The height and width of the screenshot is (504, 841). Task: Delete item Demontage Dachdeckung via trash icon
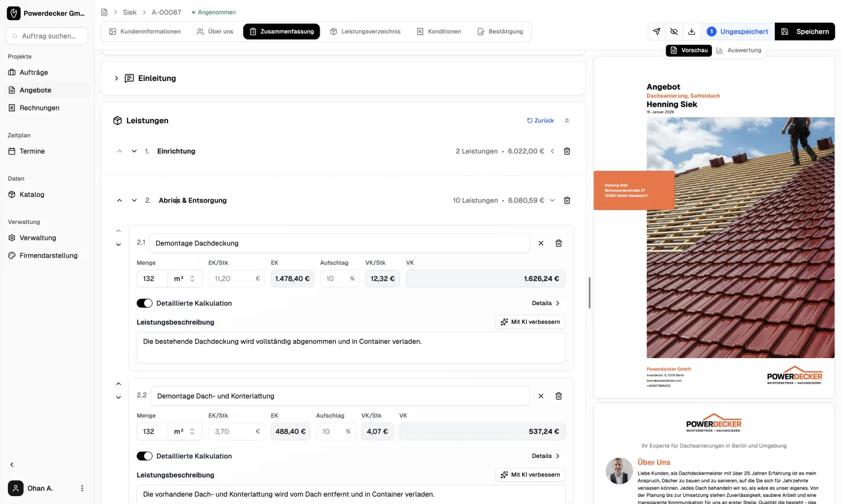pyautogui.click(x=559, y=243)
